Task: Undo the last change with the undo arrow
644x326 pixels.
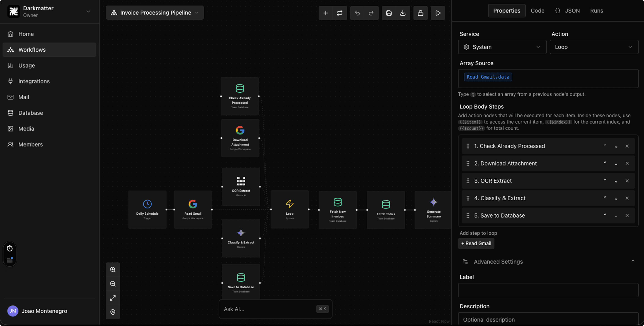Action: 358,13
